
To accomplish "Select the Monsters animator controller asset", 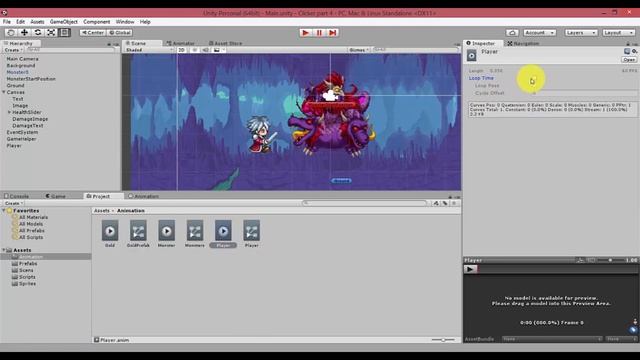I will click(195, 234).
